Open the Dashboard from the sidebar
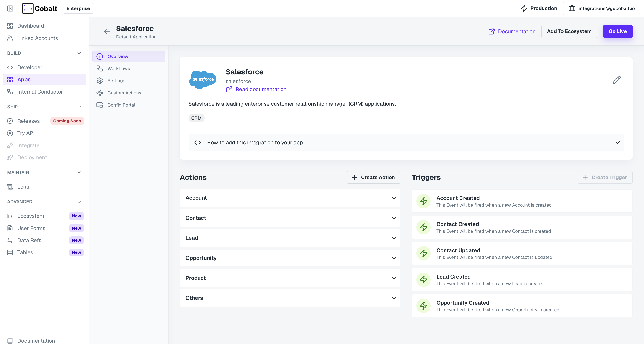Viewport: 644px width, 344px height. [x=30, y=26]
